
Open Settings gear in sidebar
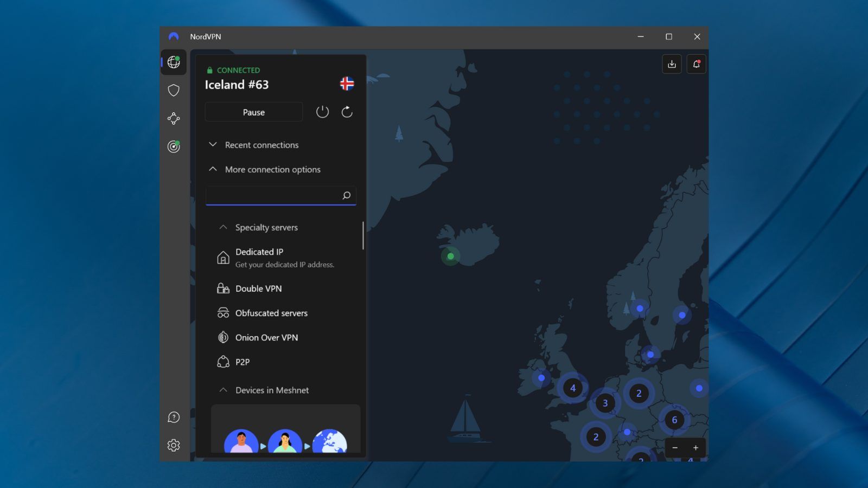[174, 445]
